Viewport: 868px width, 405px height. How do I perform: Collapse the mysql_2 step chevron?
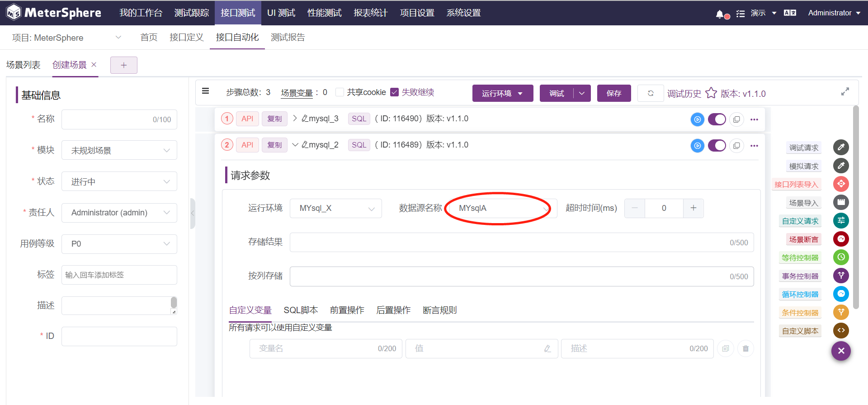(x=295, y=145)
